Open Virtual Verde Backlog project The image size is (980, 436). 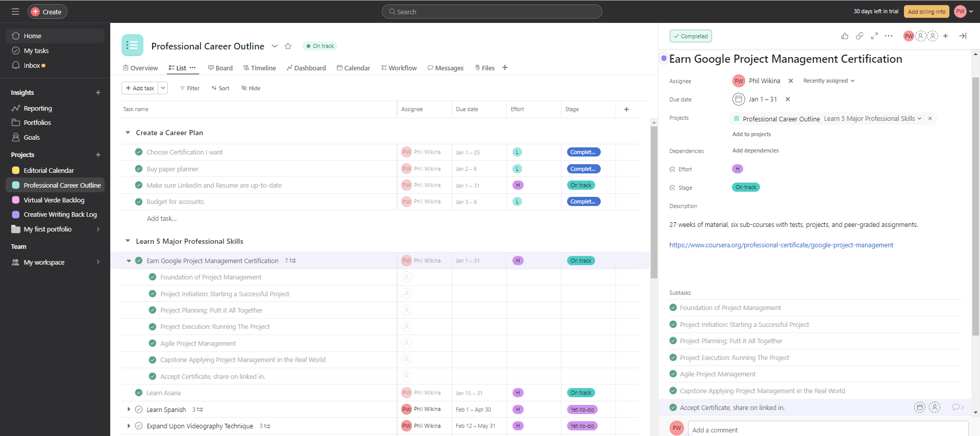(55, 200)
